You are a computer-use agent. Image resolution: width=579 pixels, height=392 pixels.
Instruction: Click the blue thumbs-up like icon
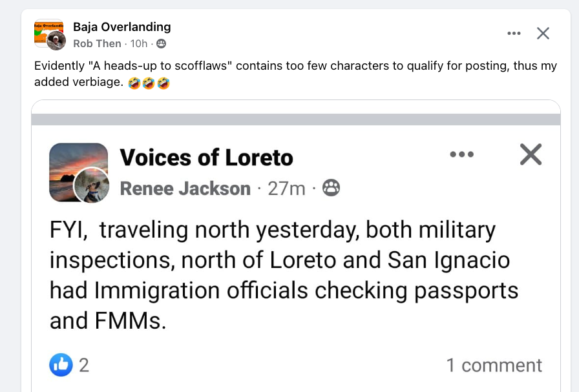point(61,366)
